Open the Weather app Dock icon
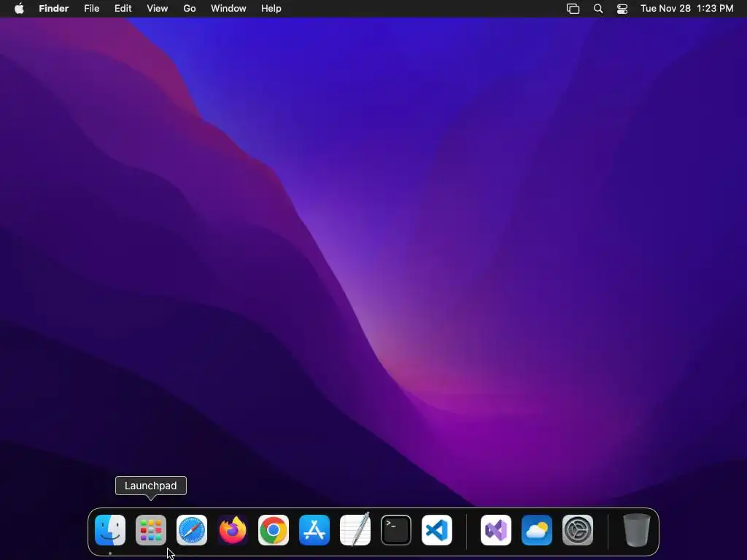The height and width of the screenshot is (560, 747). [537, 530]
